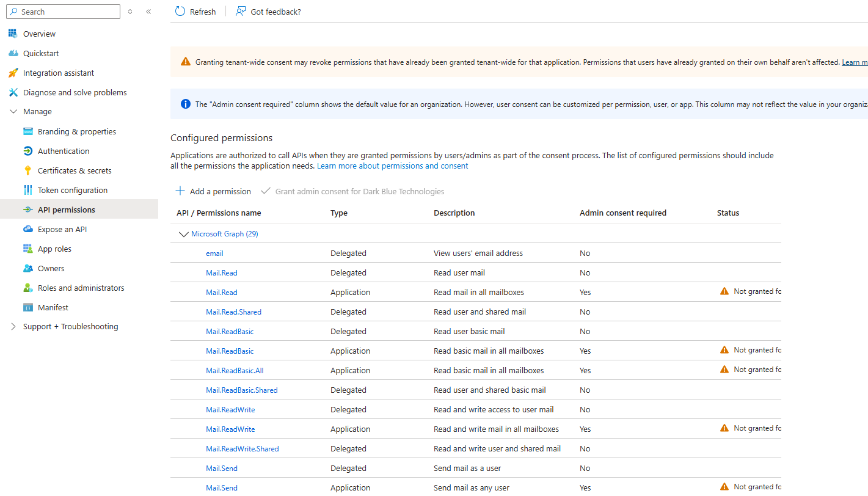The width and height of the screenshot is (868, 496).
Task: Click the 'Configured permissions' heading
Action: click(222, 138)
